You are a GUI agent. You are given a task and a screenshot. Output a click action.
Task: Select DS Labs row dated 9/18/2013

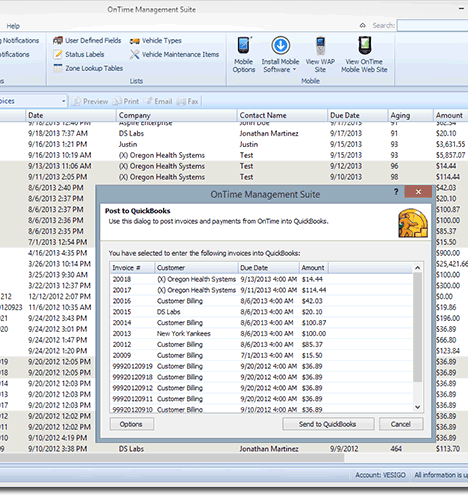(x=234, y=133)
